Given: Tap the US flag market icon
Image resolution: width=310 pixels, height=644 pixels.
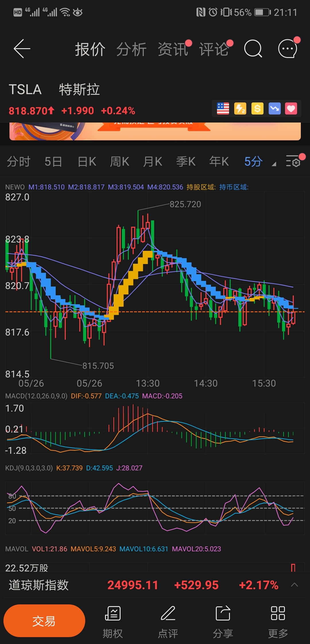Looking at the screenshot, I should pyautogui.click(x=223, y=108).
